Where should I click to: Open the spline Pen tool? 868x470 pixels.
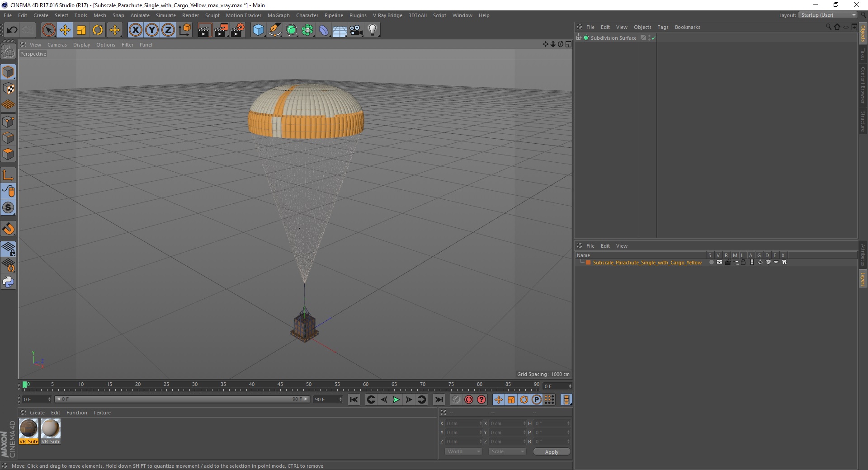(x=275, y=30)
